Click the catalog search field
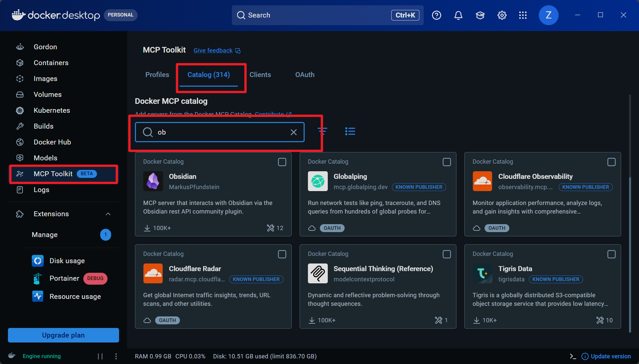 point(220,132)
